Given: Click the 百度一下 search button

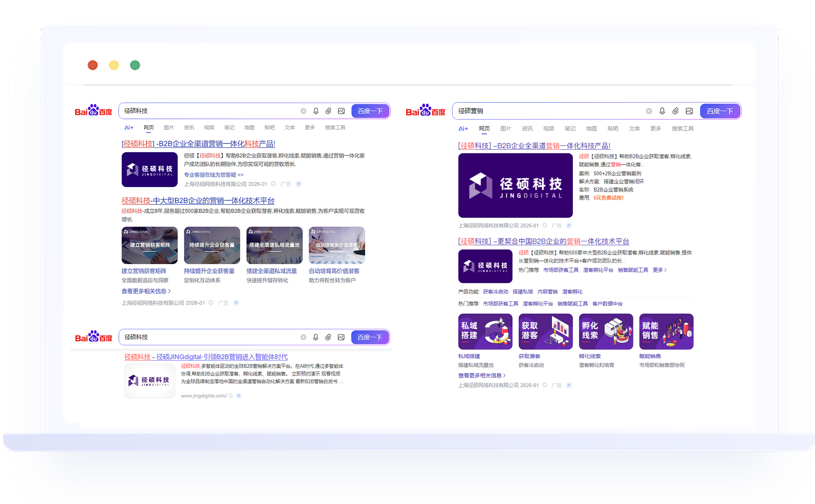Looking at the screenshot, I should point(370,111).
